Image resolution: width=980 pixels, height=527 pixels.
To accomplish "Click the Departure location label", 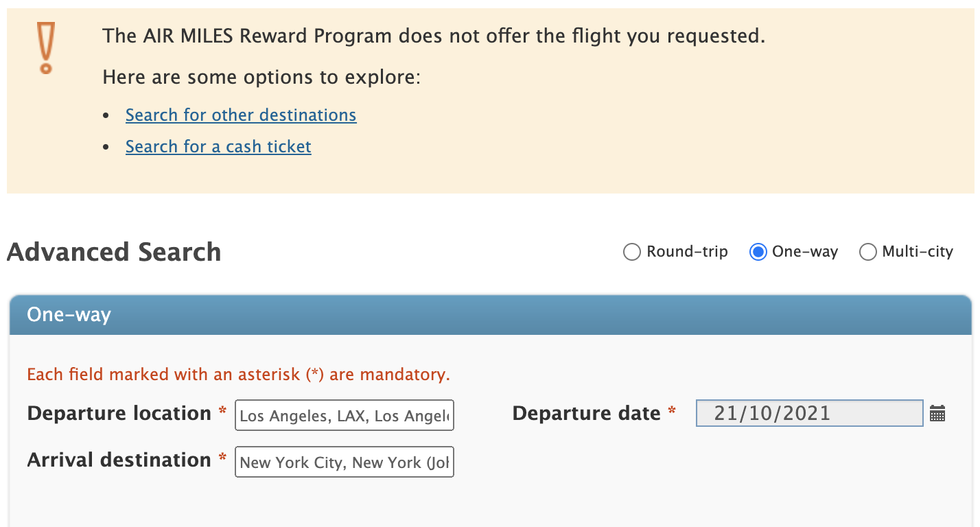I will pos(119,413).
